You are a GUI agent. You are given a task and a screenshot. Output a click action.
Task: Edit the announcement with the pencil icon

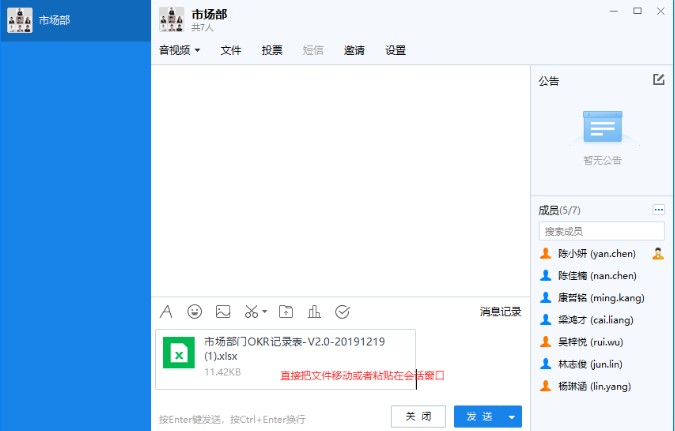[658, 80]
